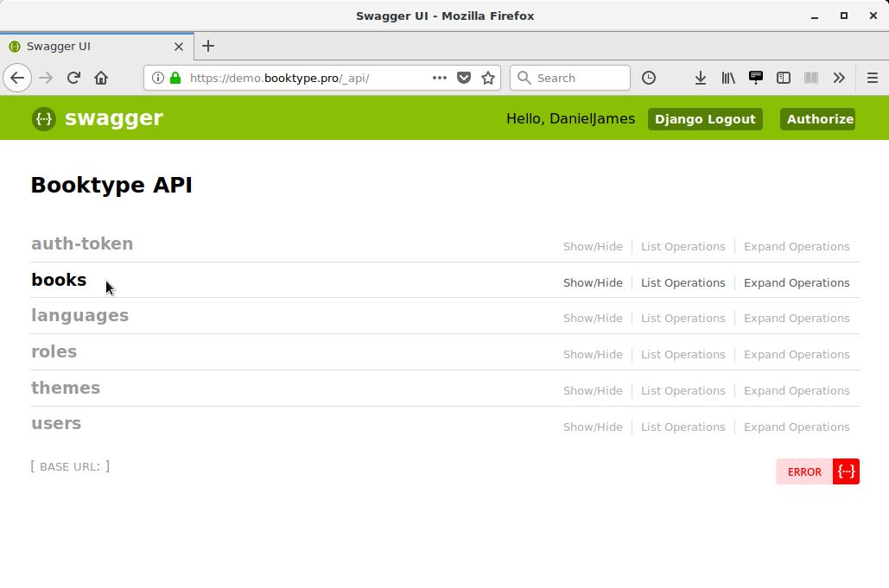
Task: Expand Operations for themes
Action: 797,391
